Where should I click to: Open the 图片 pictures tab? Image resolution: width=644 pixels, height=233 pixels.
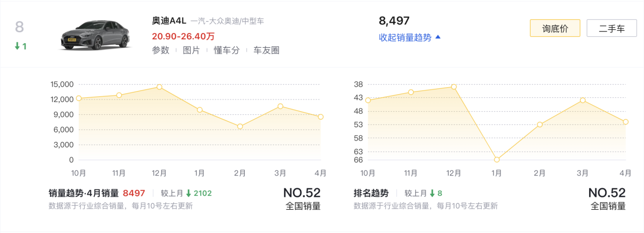191,50
